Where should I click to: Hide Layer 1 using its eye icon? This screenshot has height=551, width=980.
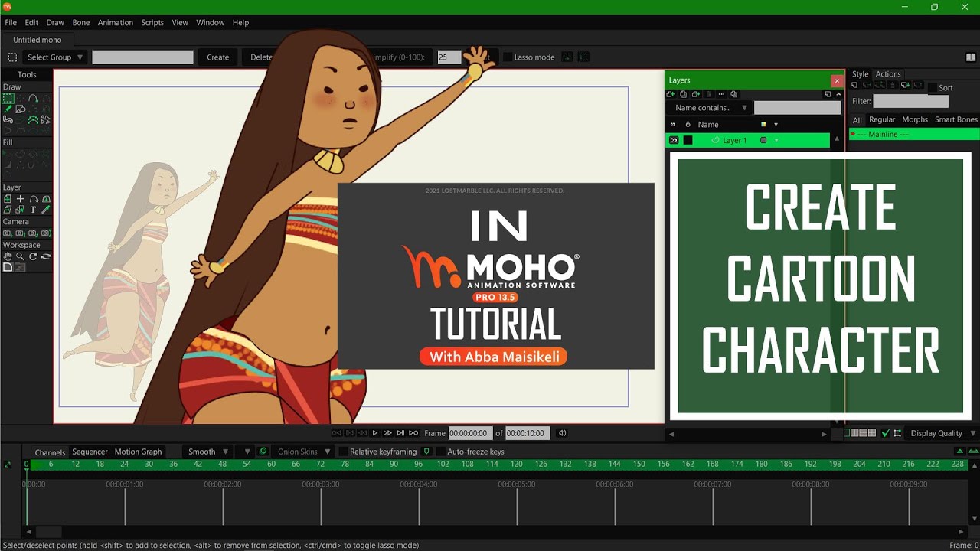[x=674, y=140]
